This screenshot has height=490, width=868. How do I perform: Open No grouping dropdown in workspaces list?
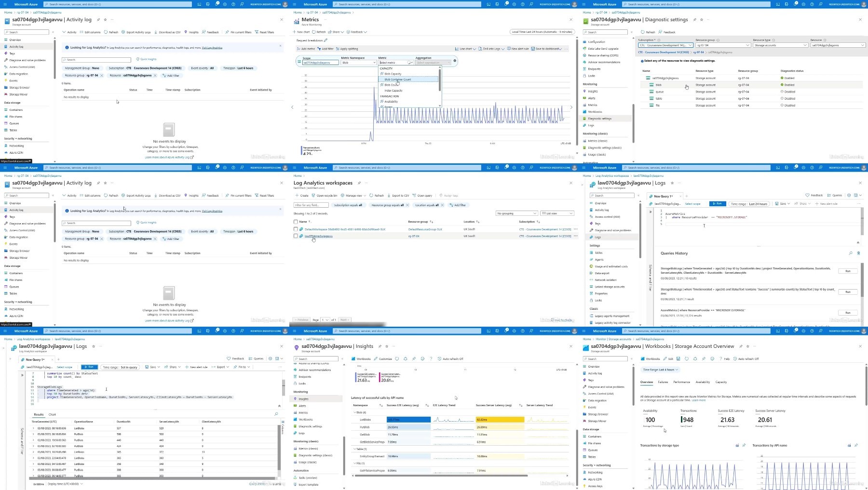click(516, 213)
